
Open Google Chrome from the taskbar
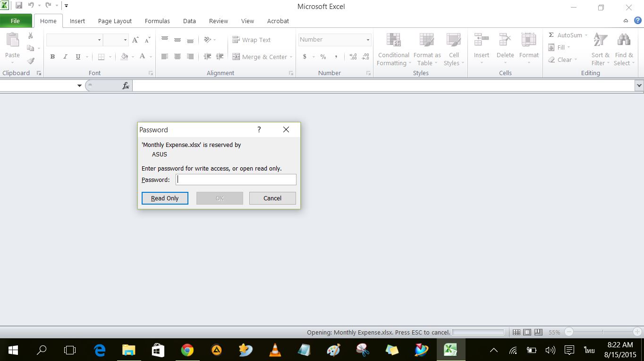pyautogui.click(x=187, y=350)
